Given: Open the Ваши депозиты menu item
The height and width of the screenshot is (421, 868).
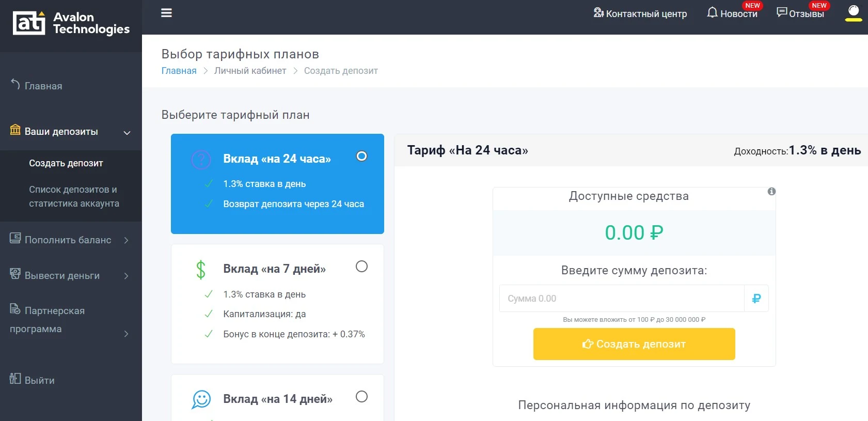Looking at the screenshot, I should [61, 132].
